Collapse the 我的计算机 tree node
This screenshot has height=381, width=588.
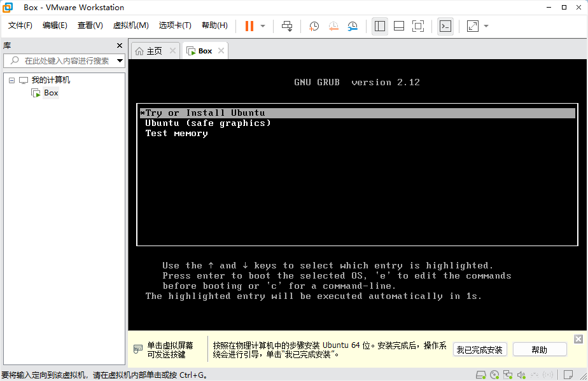(11, 80)
